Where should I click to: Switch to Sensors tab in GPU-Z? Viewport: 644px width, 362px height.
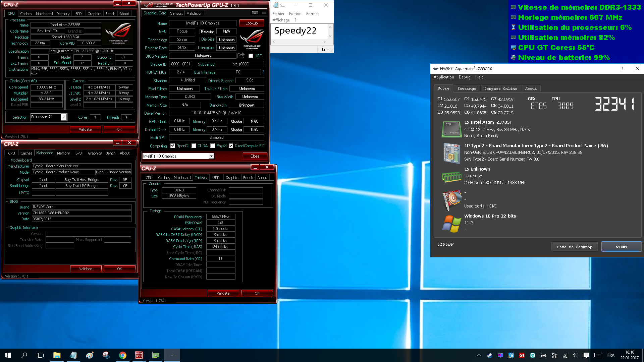176,13
